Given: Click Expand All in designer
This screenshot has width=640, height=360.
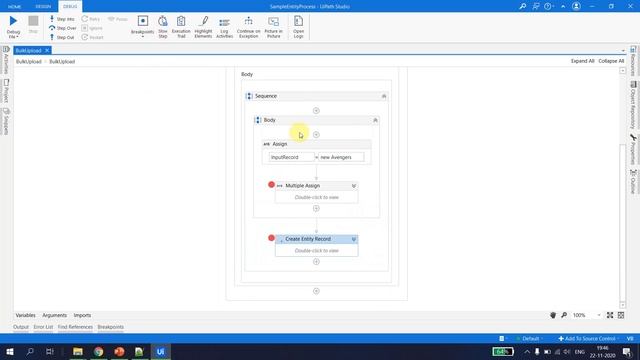Looking at the screenshot, I should 582,61.
